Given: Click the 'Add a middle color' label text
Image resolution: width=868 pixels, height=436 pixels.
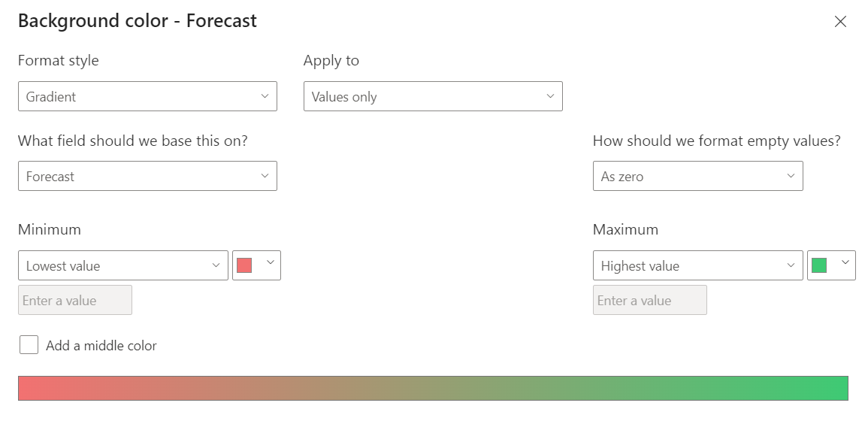Looking at the screenshot, I should click(x=101, y=346).
